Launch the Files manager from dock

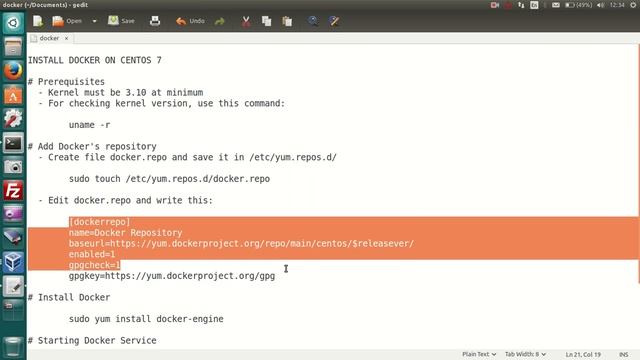click(x=13, y=47)
